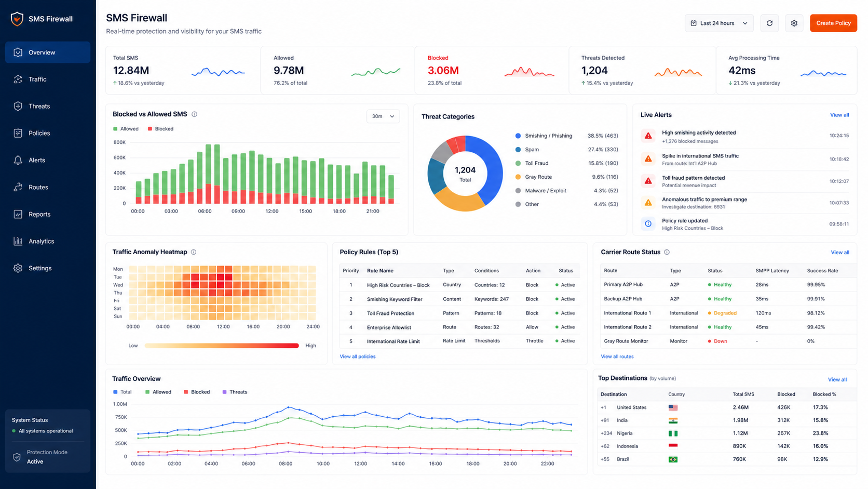Click info icon beside Carrier Route Status
Viewport: 868px width, 489px height.
coord(667,252)
